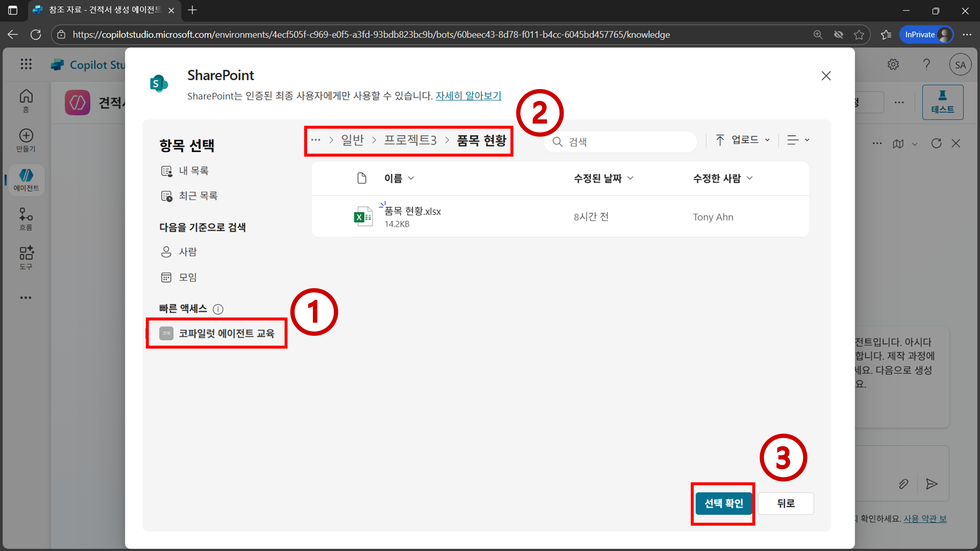
Task: Click the 선택 확인 confirm button
Action: coord(723,503)
